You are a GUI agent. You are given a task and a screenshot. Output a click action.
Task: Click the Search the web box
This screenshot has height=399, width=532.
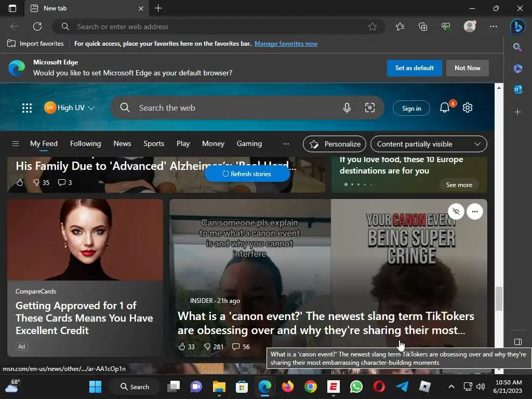tap(247, 108)
